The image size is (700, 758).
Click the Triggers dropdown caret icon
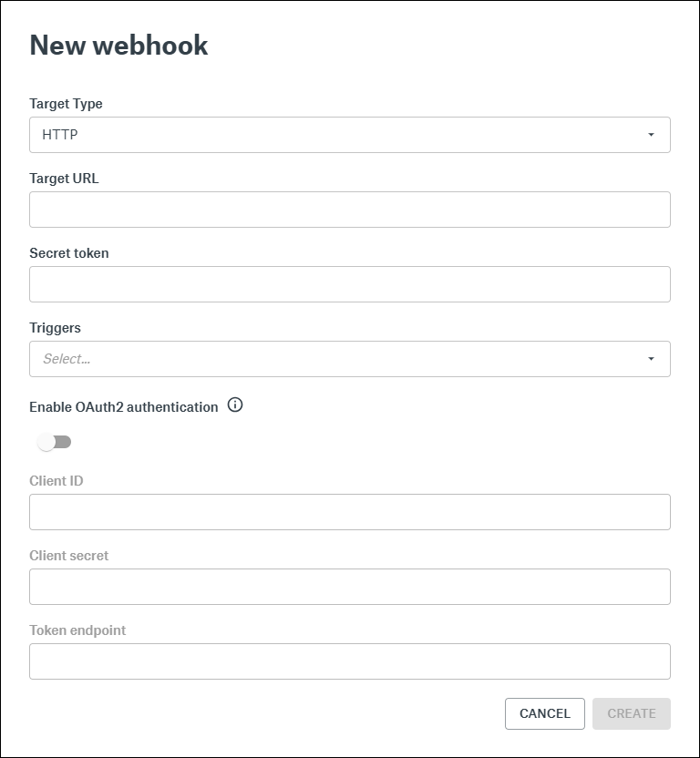point(651,359)
